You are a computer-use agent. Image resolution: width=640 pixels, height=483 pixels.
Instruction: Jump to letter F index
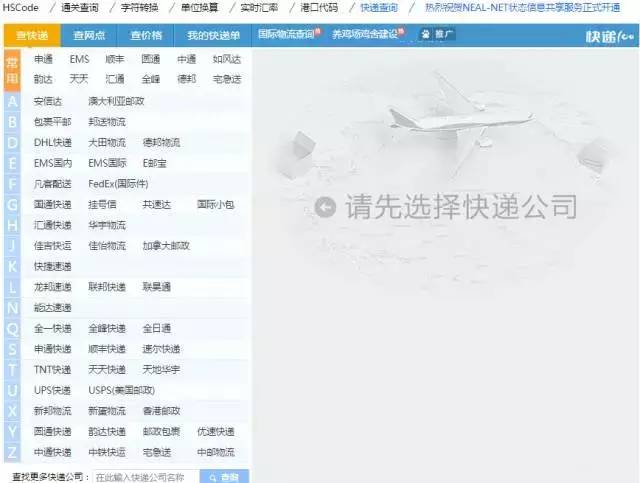[x=12, y=184]
